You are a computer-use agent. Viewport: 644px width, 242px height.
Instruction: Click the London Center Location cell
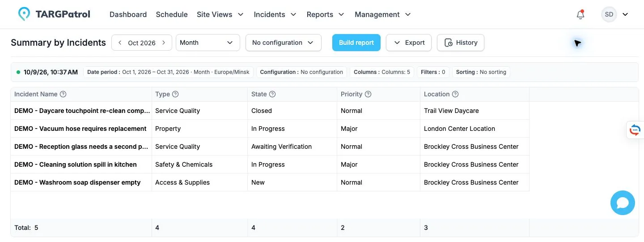pos(475,129)
